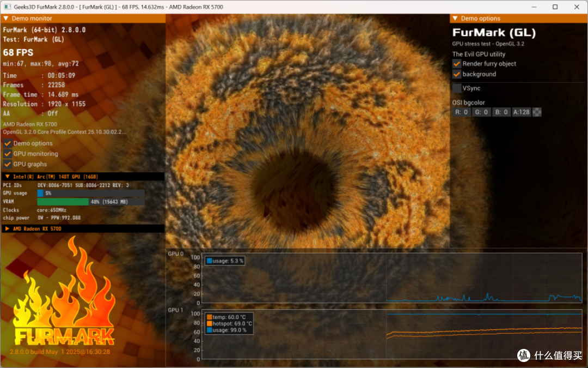Click the A:128 alpha value field
Viewport: 588px width, 368px height.
point(521,112)
